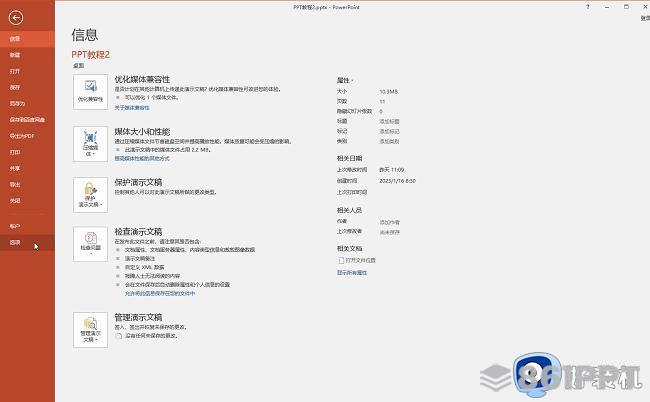This screenshot has height=402, width=650.
Task: Open the 检查问题 check for issues dropdown
Action: [90, 244]
